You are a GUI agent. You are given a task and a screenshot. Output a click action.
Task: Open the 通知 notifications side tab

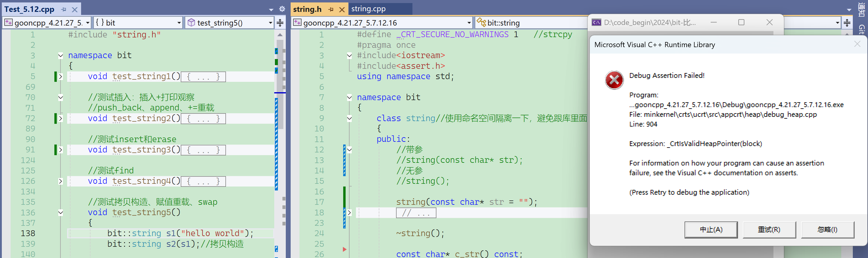[x=862, y=9]
